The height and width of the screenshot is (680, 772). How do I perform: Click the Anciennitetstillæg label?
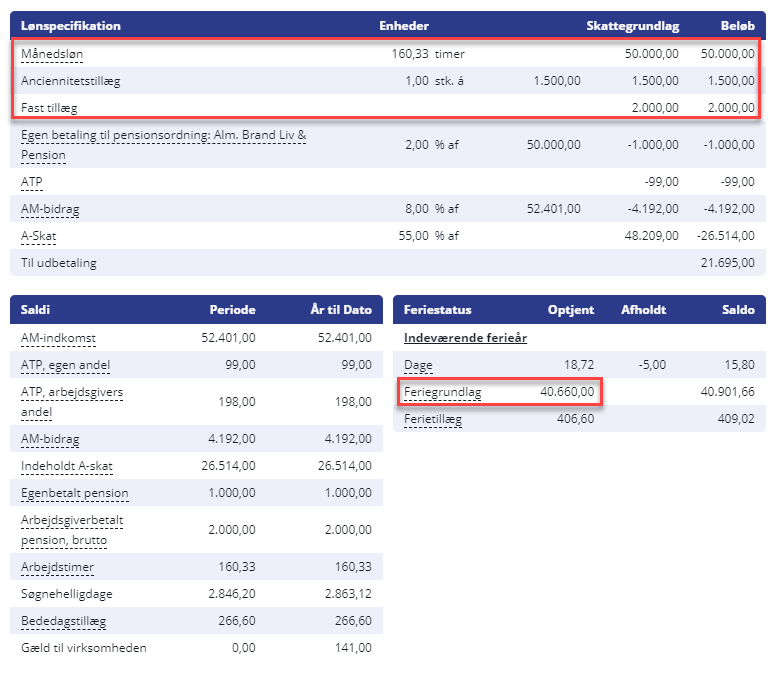70,81
